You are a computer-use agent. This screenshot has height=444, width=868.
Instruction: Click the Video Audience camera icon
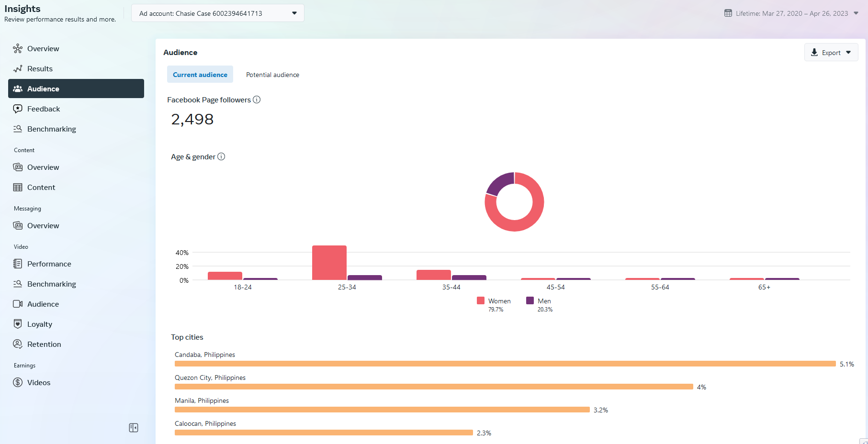pyautogui.click(x=18, y=304)
